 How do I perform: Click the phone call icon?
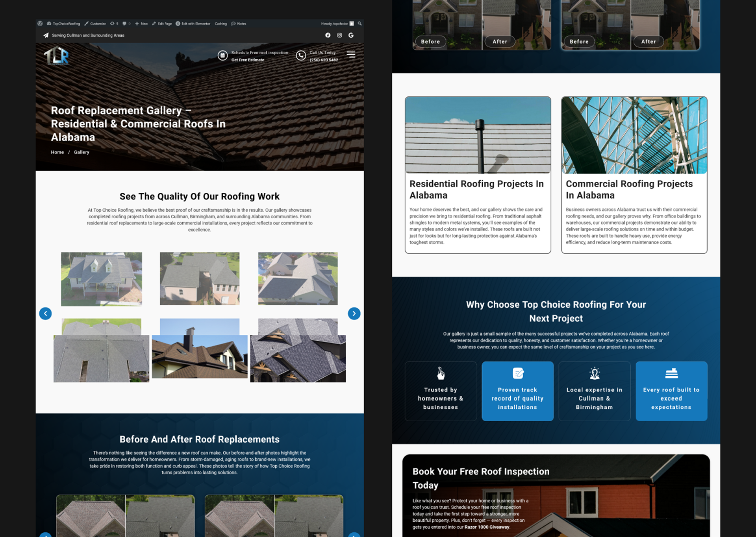[301, 56]
